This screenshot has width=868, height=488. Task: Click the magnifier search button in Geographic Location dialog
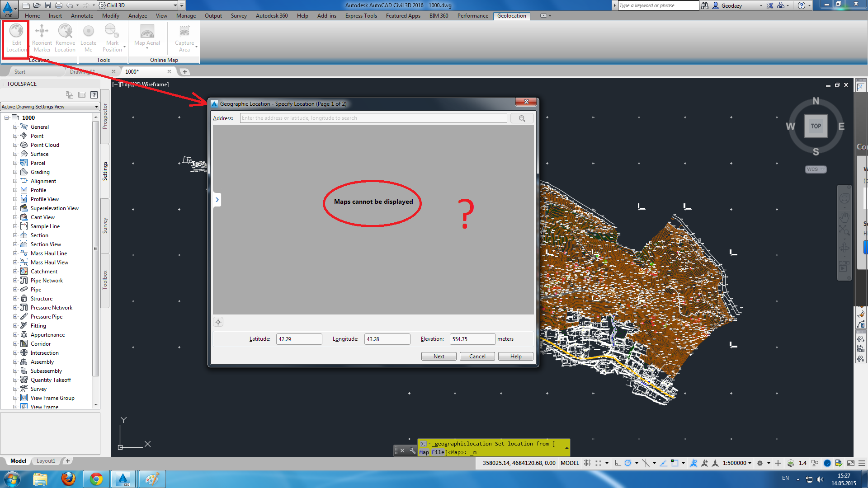pos(522,118)
